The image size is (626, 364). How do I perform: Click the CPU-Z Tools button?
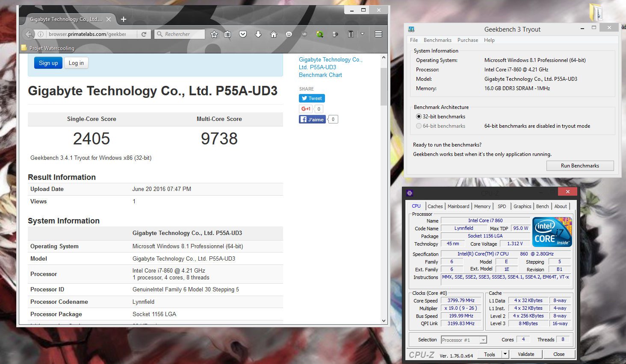(490, 354)
